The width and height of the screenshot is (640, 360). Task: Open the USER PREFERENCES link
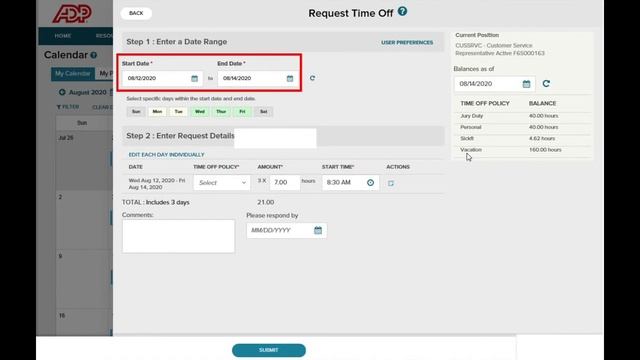point(407,42)
